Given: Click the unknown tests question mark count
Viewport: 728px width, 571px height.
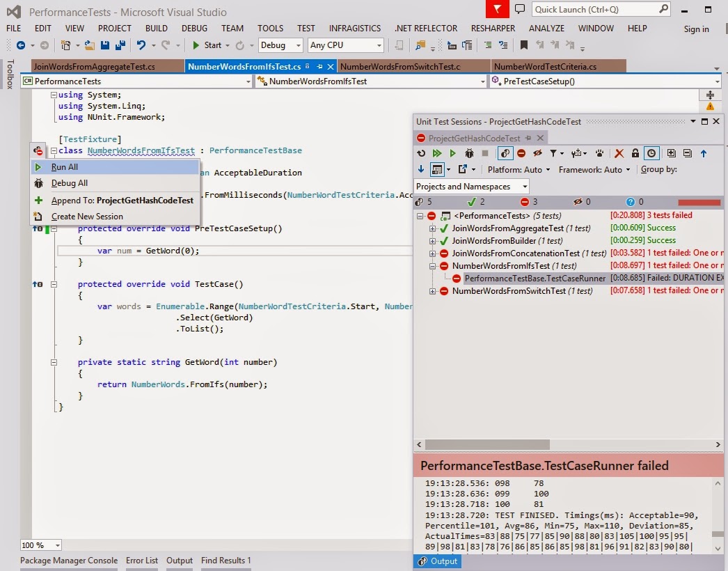Looking at the screenshot, I should [635, 202].
